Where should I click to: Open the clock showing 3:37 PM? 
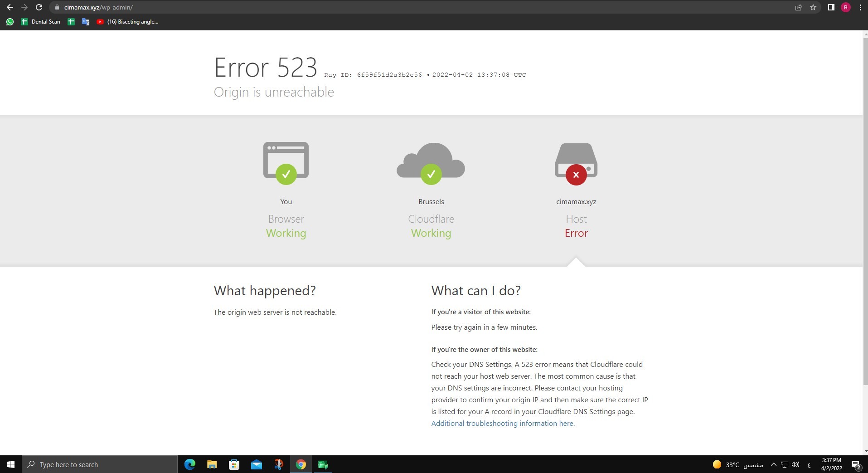pyautogui.click(x=831, y=464)
